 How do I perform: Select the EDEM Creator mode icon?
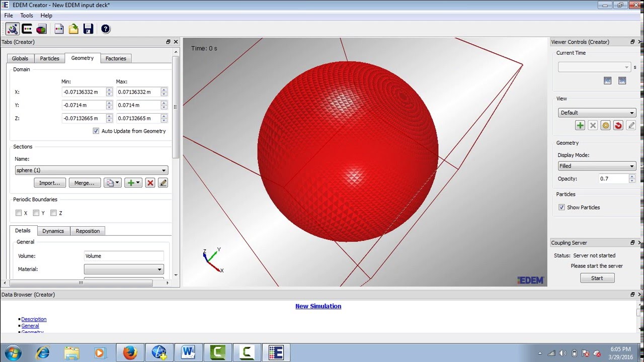point(13,29)
